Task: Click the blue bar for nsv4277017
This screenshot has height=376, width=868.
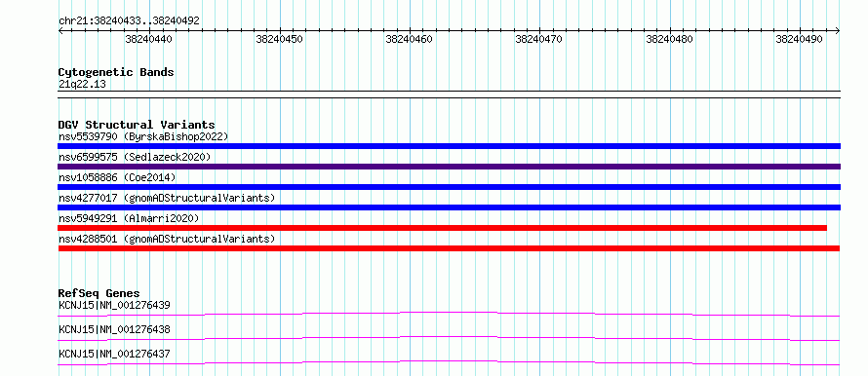Action: (x=449, y=207)
